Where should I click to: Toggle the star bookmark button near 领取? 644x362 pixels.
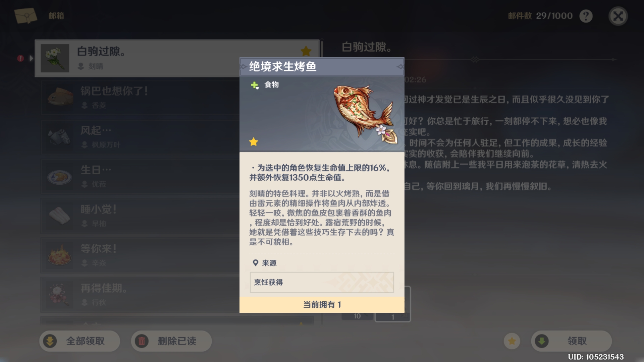512,341
